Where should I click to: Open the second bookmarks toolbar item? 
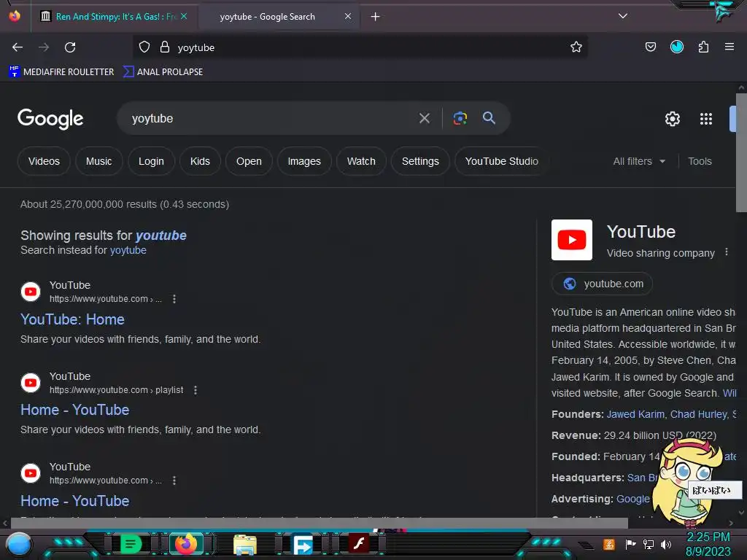pyautogui.click(x=163, y=72)
